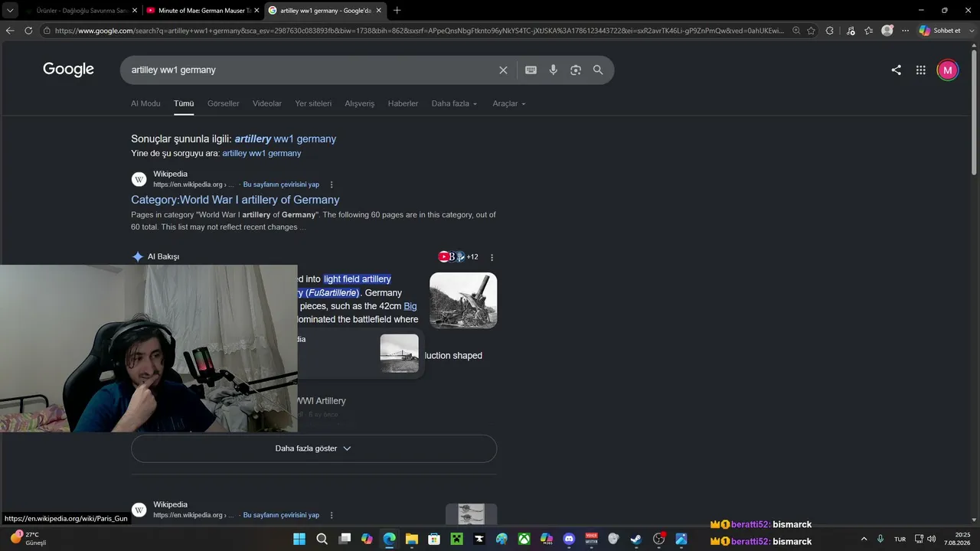Open the Windows Start menu
This screenshot has height=551, width=980.
[299, 539]
